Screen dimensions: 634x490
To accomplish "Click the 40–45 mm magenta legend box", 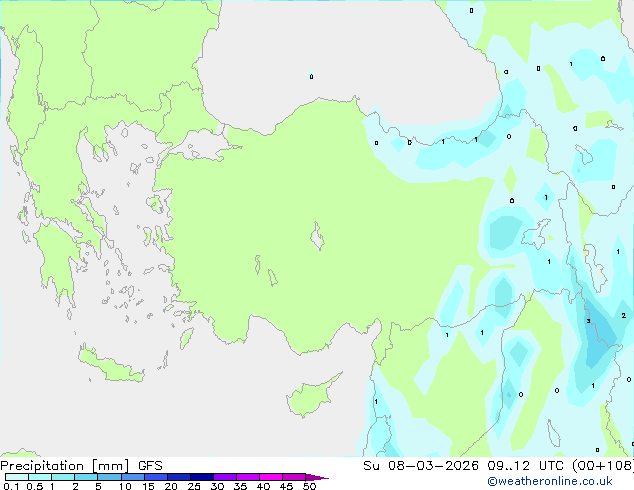I will pos(271,477).
